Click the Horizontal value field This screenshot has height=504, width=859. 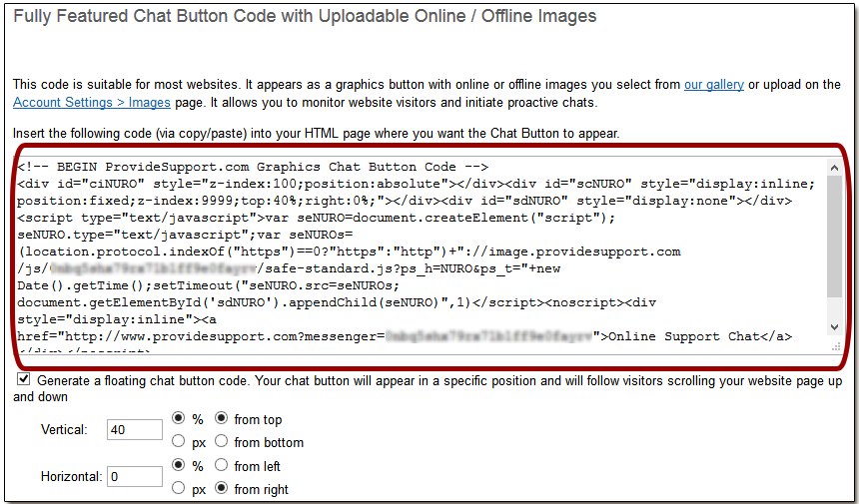click(x=135, y=477)
